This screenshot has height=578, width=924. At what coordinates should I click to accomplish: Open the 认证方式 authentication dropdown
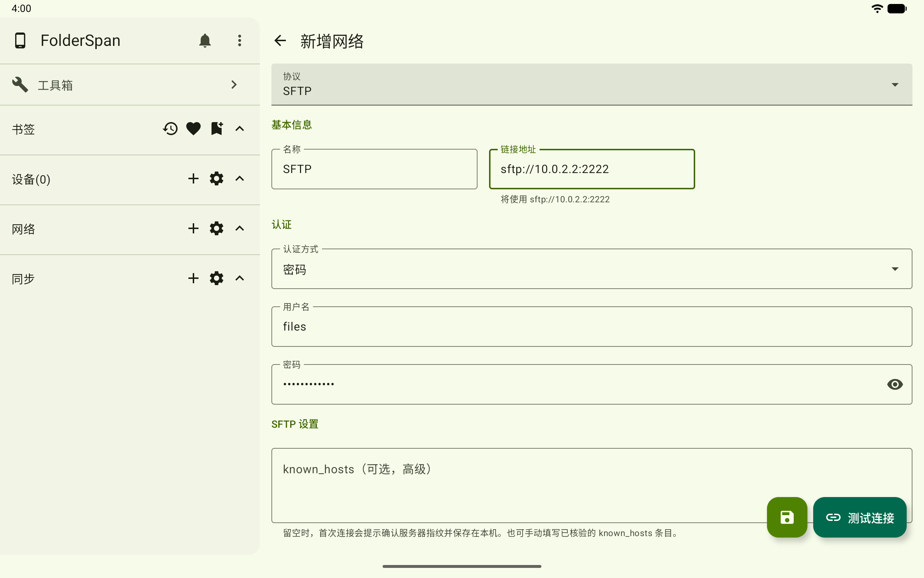pyautogui.click(x=592, y=269)
